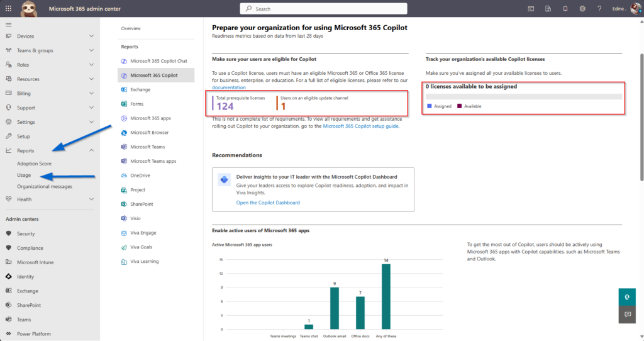Select the Microsoft 365 Copilot report
This screenshot has width=644, height=341.
coord(156,75)
